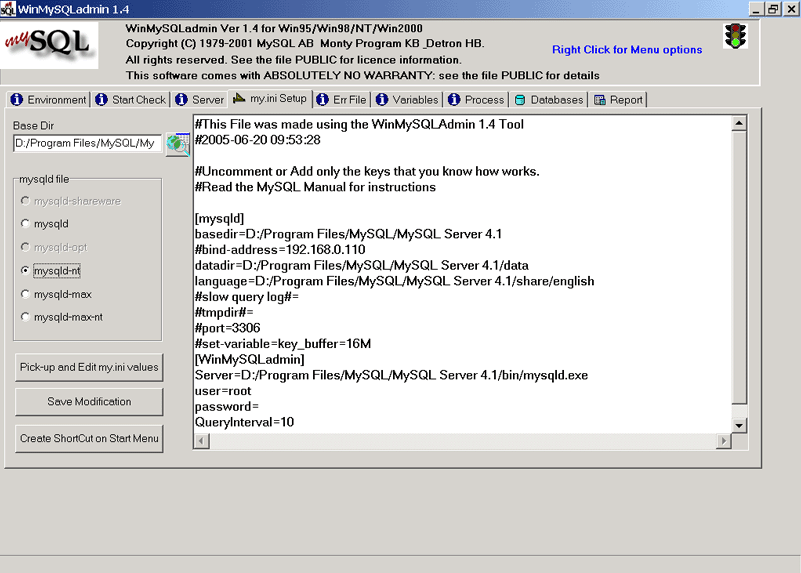Image resolution: width=801 pixels, height=573 pixels.
Task: Click the Save Modification button
Action: 89,402
